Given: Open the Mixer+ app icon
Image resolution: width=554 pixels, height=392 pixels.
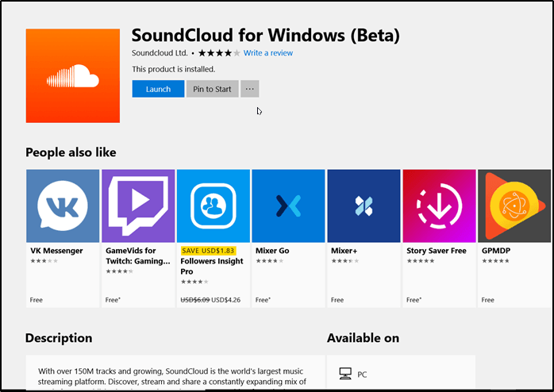Looking at the screenshot, I should pos(364,206).
